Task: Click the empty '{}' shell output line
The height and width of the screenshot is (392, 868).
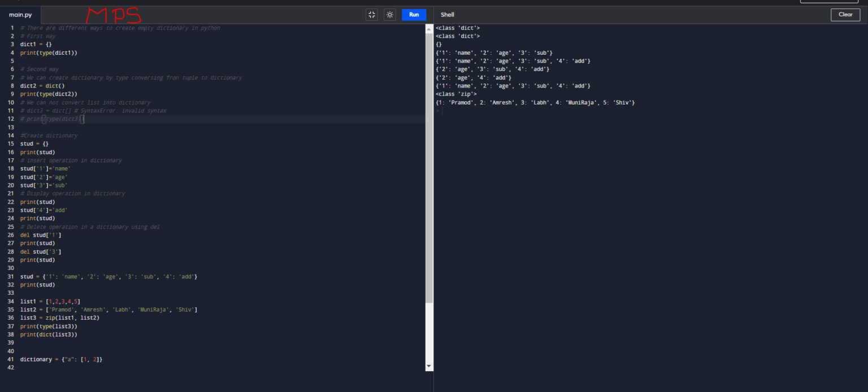Action: pos(439,45)
